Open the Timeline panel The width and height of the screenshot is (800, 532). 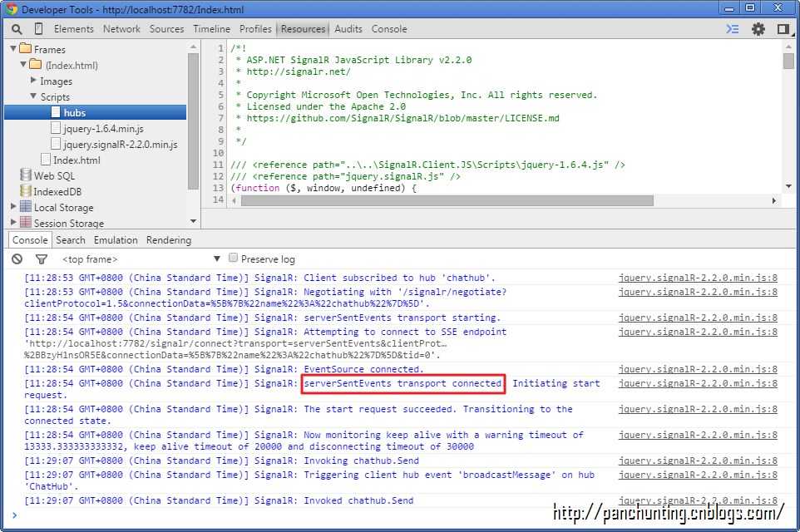click(212, 29)
